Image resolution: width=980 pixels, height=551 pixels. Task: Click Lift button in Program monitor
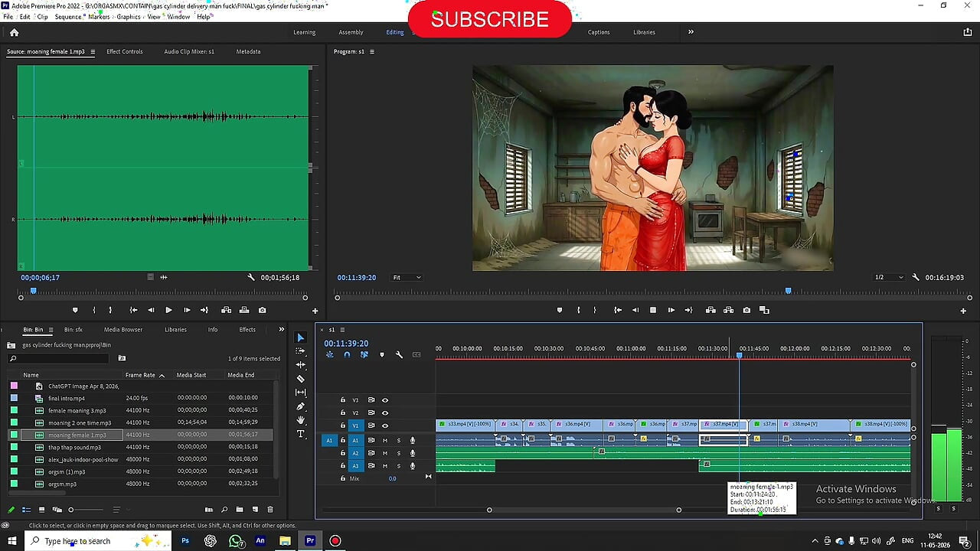click(710, 310)
